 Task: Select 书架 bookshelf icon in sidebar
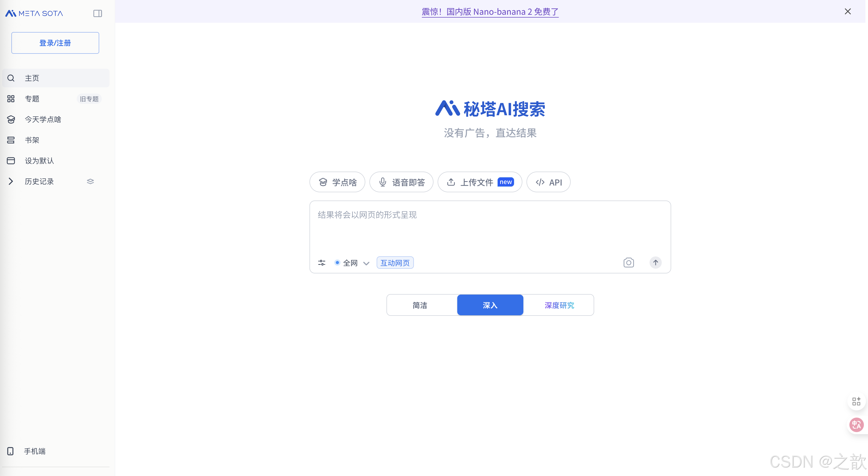point(11,140)
